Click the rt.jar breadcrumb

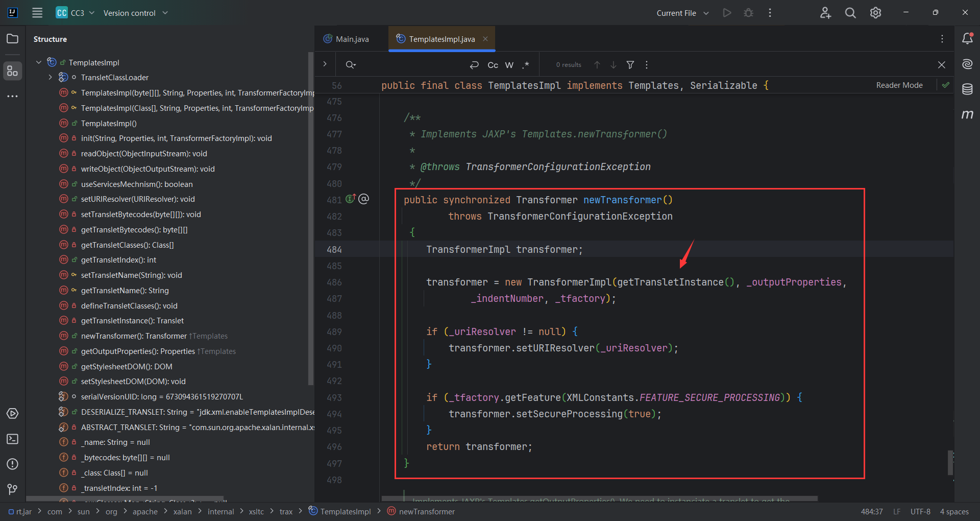pyautogui.click(x=20, y=511)
